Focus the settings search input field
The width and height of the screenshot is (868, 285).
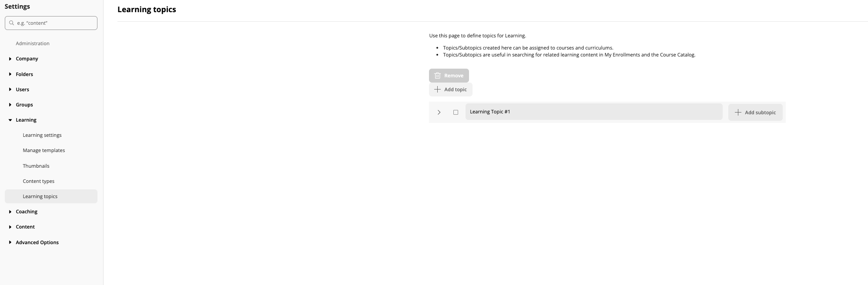55,23
